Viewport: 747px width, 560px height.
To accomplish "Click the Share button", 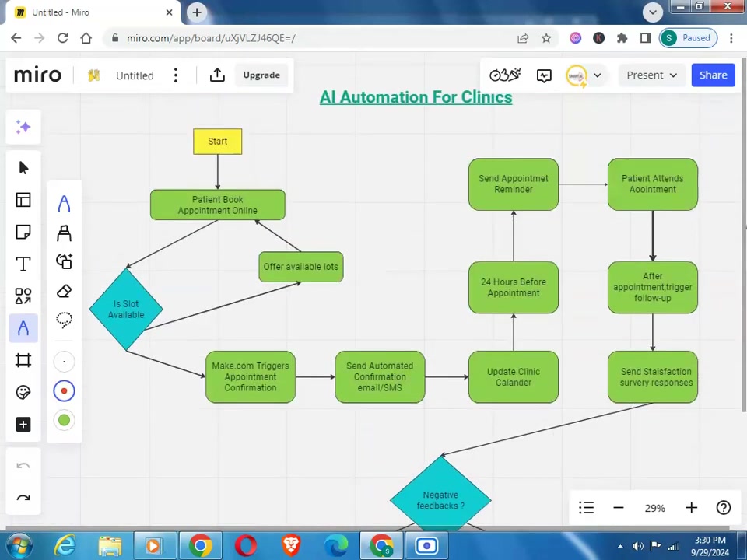I will click(x=714, y=75).
